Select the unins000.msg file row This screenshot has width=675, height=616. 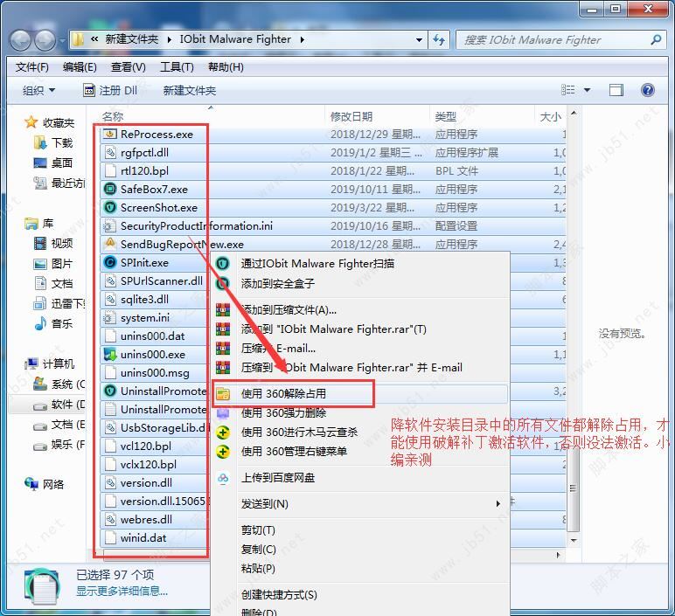[x=155, y=372]
